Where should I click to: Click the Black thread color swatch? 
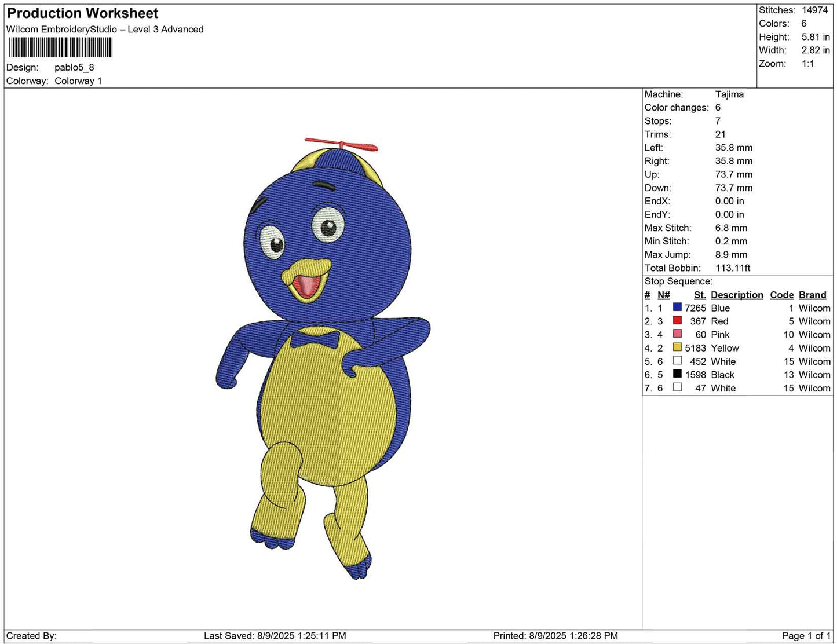tap(677, 374)
